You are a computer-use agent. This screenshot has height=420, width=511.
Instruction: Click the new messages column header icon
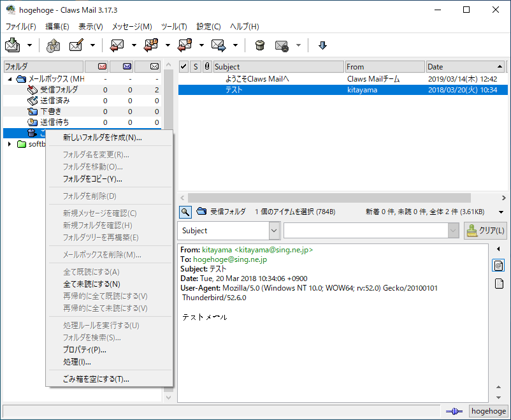[102, 66]
